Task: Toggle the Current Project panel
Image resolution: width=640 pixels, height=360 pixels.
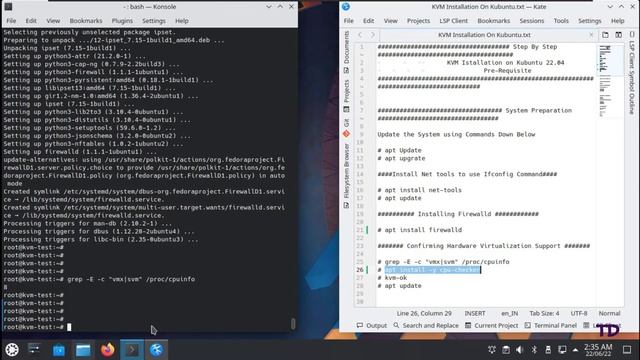Action: click(x=491, y=326)
